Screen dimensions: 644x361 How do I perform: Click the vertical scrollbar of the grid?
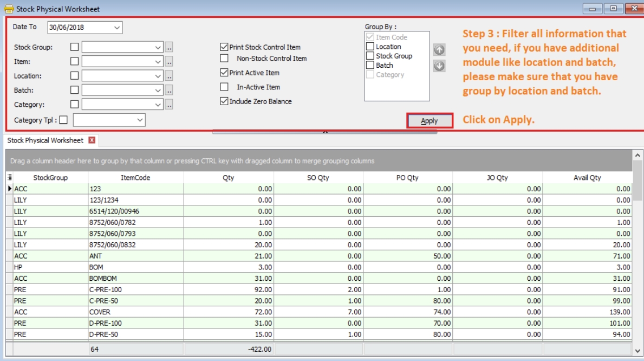(x=638, y=244)
